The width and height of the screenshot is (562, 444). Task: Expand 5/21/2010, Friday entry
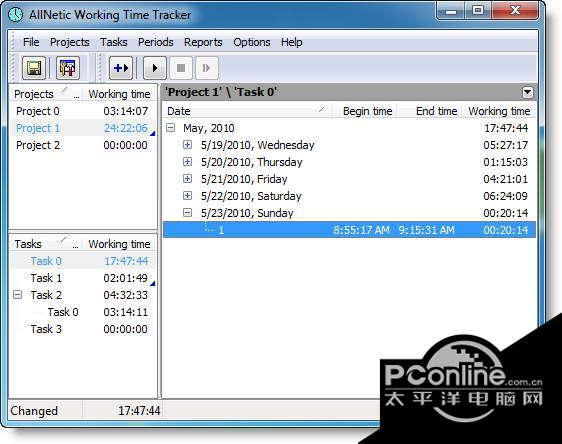(187, 178)
